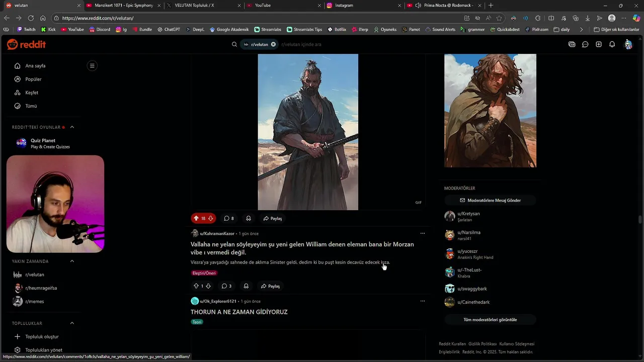Downvote the samurai image post
The height and width of the screenshot is (362, 644).
(x=211, y=218)
